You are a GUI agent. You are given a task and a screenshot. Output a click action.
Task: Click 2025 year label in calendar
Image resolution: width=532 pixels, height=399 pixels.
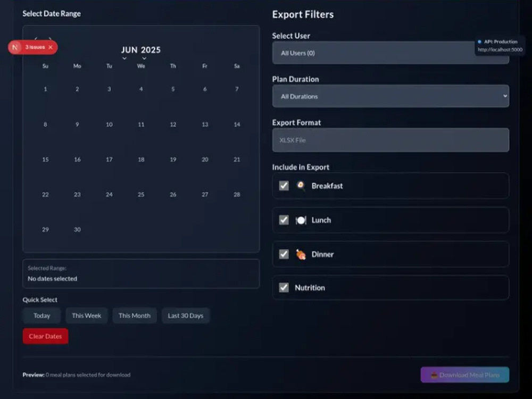tap(151, 50)
